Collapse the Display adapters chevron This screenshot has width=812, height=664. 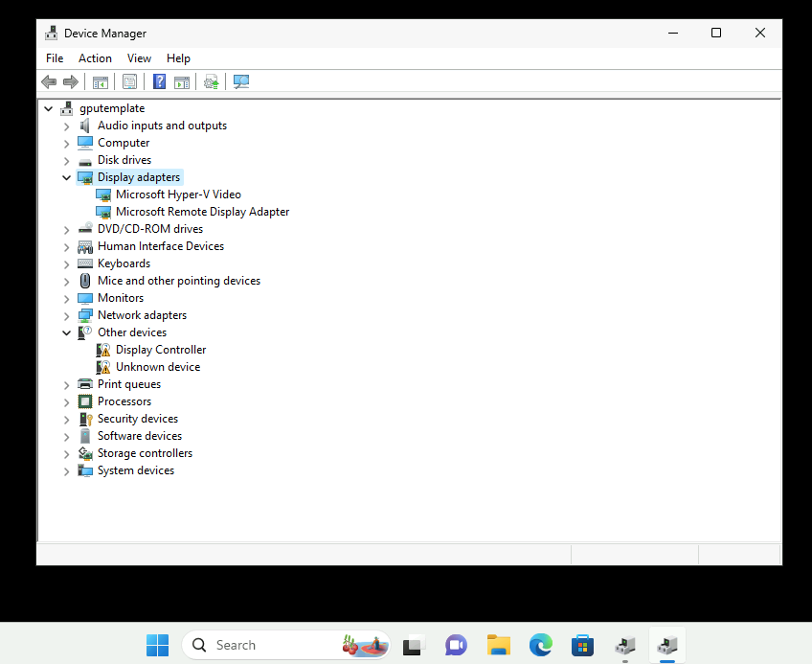(66, 178)
